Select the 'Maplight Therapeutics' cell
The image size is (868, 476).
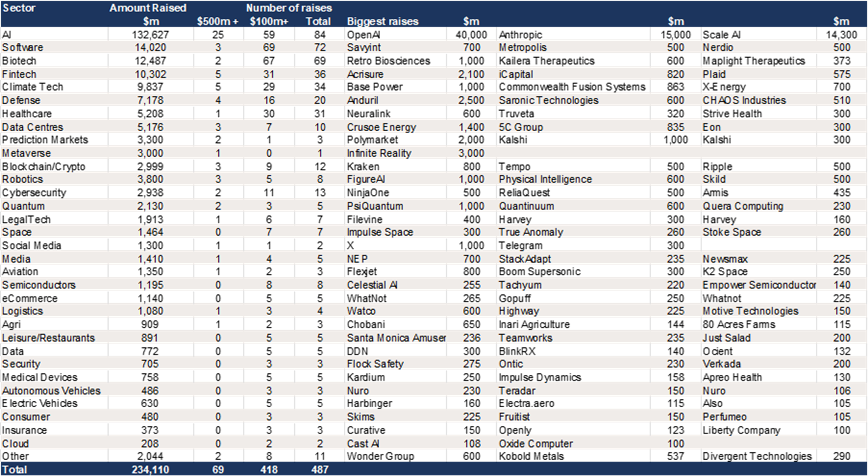click(754, 61)
